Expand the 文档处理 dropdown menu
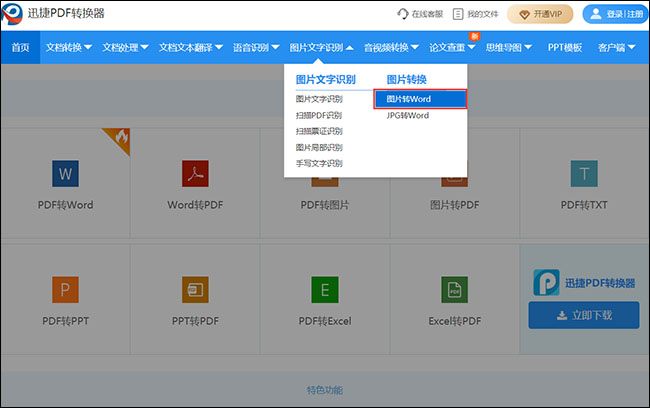650x408 pixels. tap(125, 47)
